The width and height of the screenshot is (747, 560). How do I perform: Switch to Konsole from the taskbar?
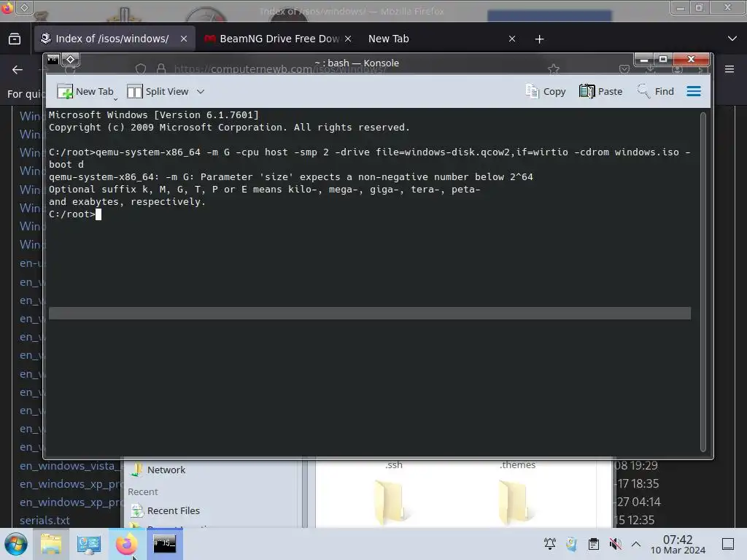[x=164, y=544]
